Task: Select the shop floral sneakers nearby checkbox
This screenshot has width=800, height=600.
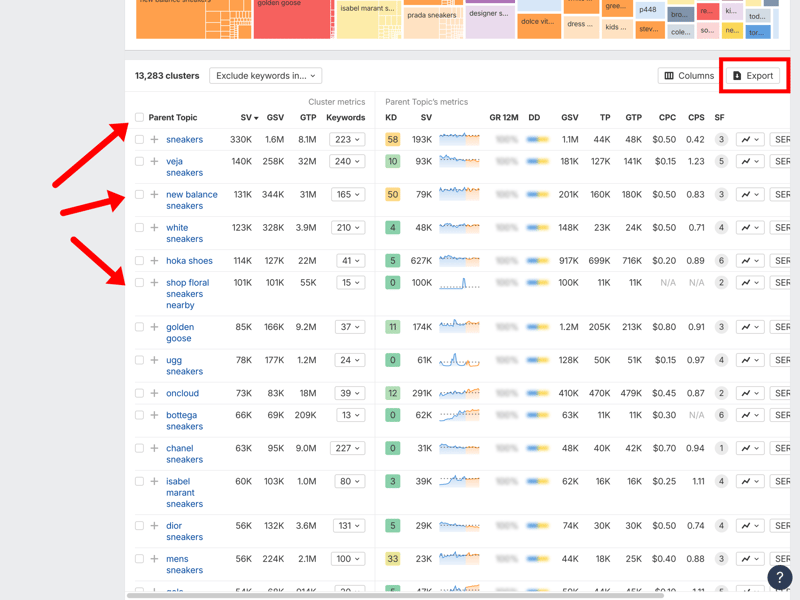Action: pos(139,283)
